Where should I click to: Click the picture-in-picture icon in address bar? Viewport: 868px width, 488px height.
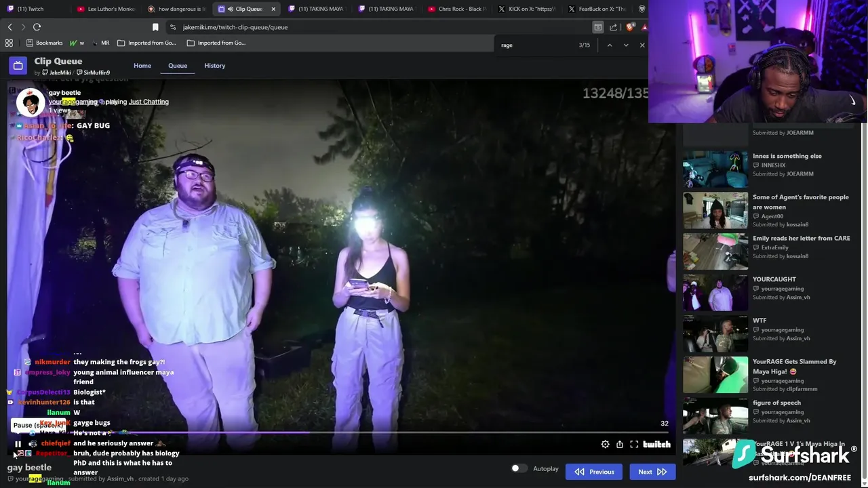click(598, 27)
